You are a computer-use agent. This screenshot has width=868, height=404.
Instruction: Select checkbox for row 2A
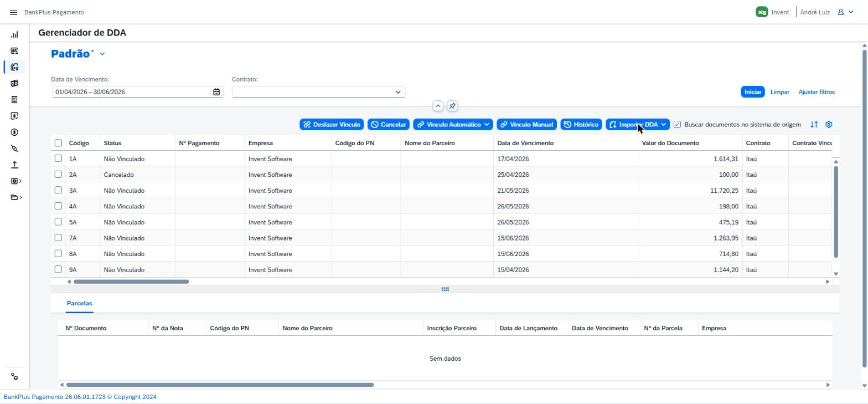click(58, 175)
